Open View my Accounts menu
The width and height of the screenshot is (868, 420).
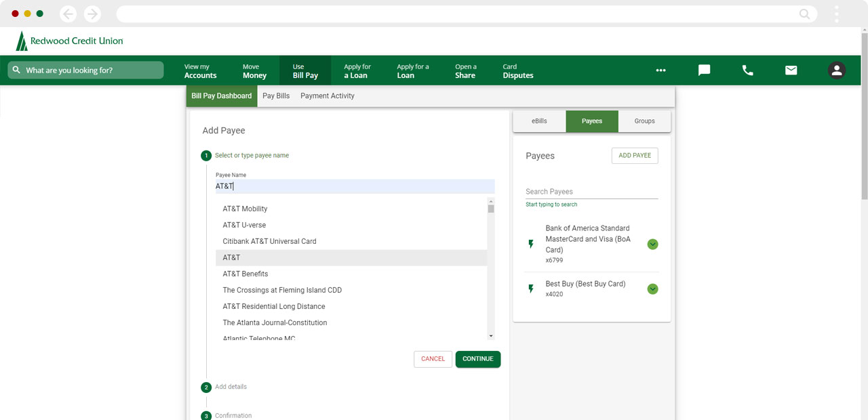click(x=200, y=71)
